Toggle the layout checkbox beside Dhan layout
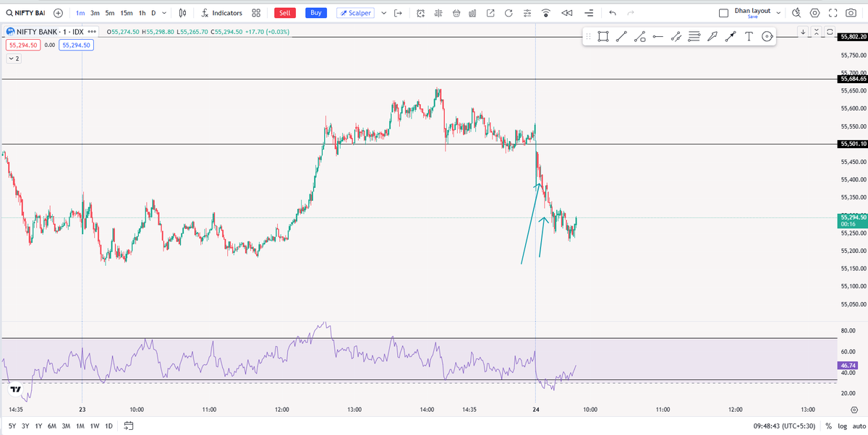Image resolution: width=868 pixels, height=435 pixels. coord(724,13)
